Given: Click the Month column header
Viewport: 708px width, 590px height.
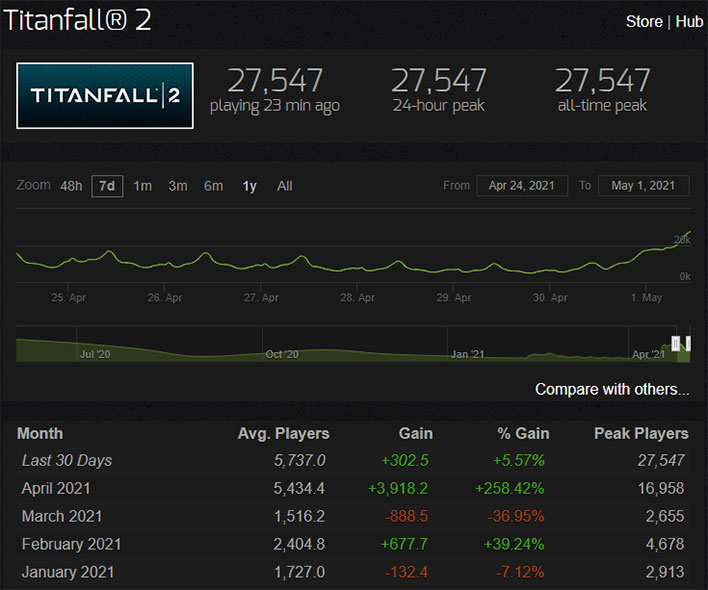Looking at the screenshot, I should click(40, 433).
